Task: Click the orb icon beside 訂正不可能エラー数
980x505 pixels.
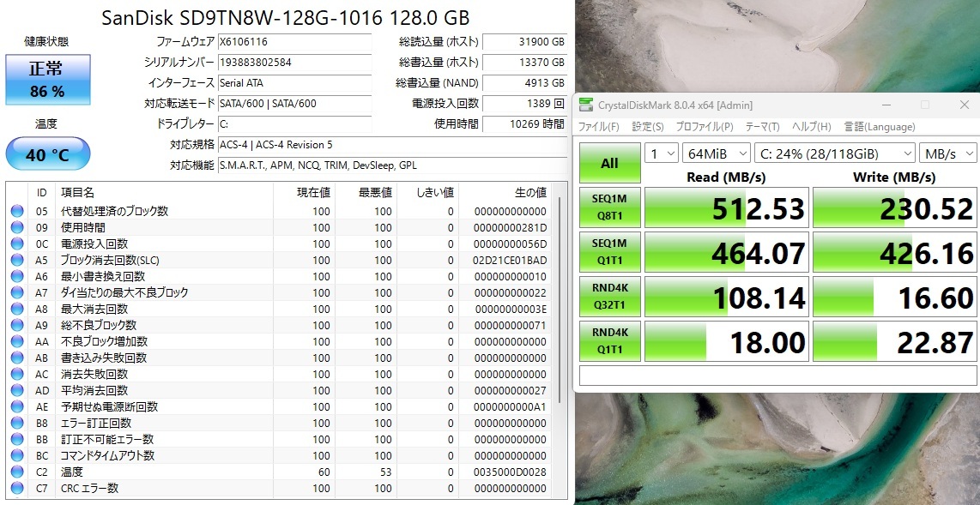Action: click(17, 440)
